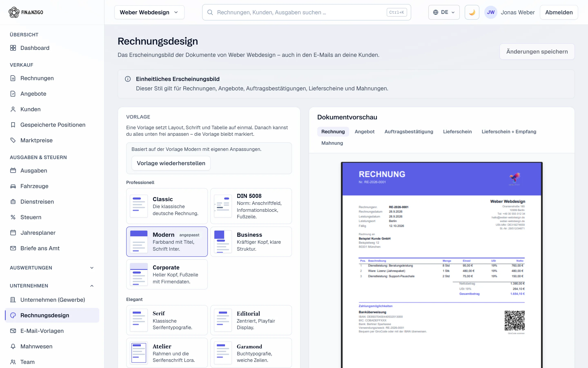Click the Team people icon
This screenshot has height=368, width=588.
pyautogui.click(x=13, y=362)
